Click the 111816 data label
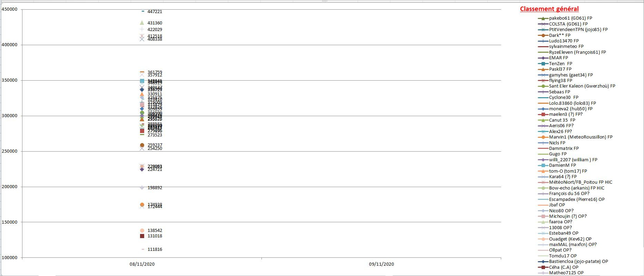This screenshot has height=276, width=644. pyautogui.click(x=155, y=249)
